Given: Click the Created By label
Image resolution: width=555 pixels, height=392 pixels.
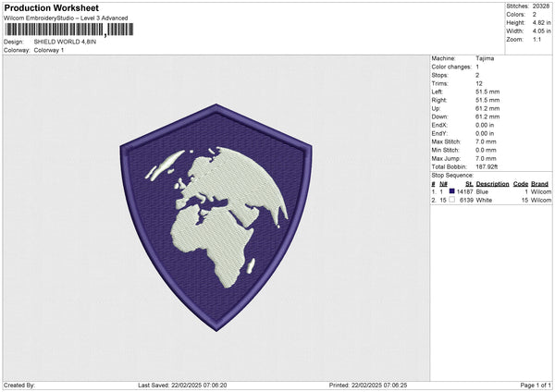Looking at the screenshot, I should pyautogui.click(x=19, y=386).
